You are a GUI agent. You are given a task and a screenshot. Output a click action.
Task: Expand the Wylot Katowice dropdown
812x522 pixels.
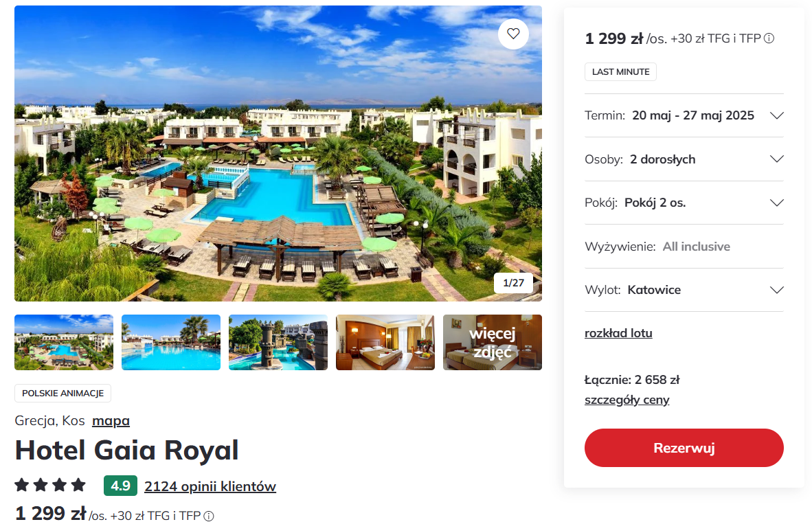[684, 290]
